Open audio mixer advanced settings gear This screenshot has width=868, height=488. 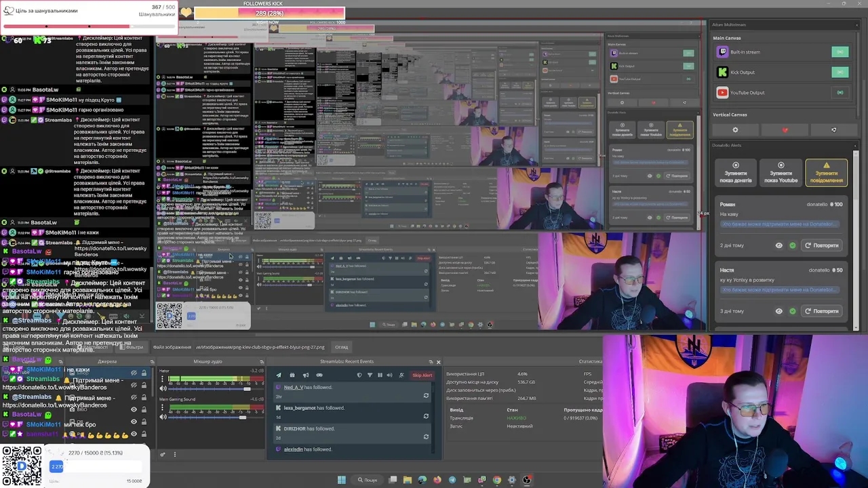(163, 454)
